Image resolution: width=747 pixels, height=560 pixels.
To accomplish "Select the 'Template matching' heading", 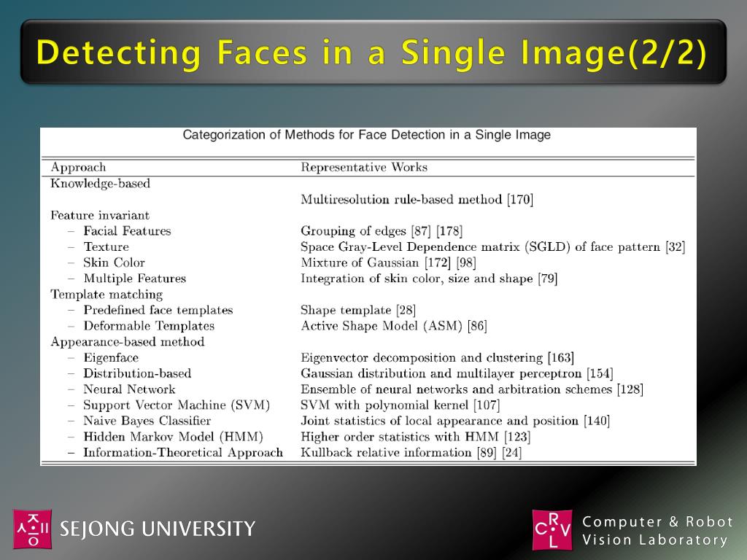I will pyautogui.click(x=107, y=295).
